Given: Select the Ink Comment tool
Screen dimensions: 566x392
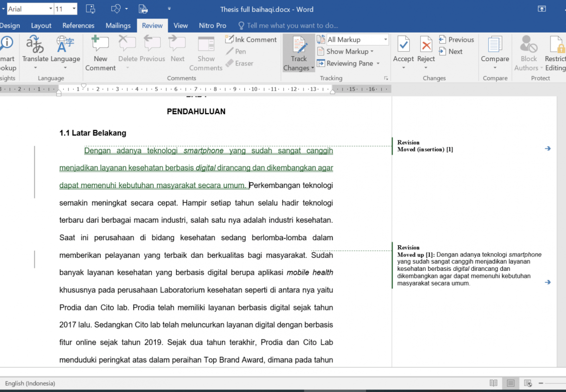Looking at the screenshot, I should (x=251, y=39).
